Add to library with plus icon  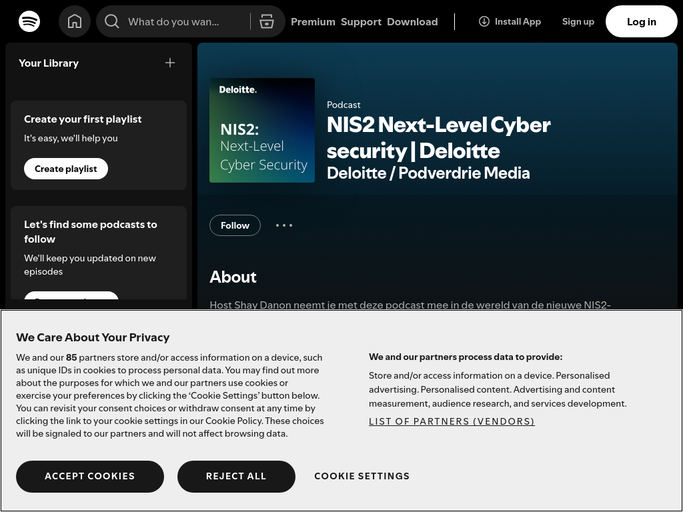tap(170, 63)
